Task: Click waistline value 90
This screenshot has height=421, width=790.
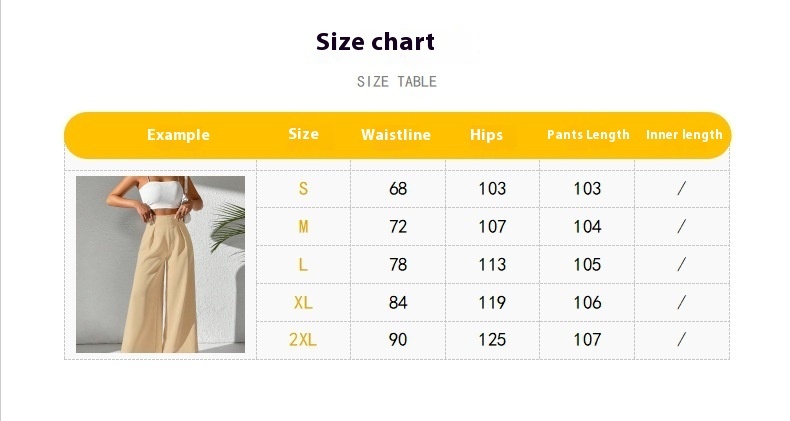Action: (398, 340)
